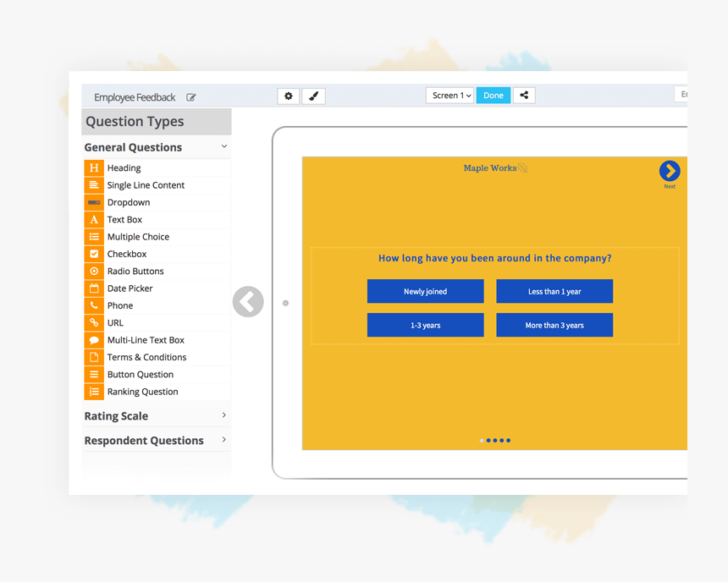Click the Terms & Conditions label
The height and width of the screenshot is (582, 728).
[x=146, y=357]
